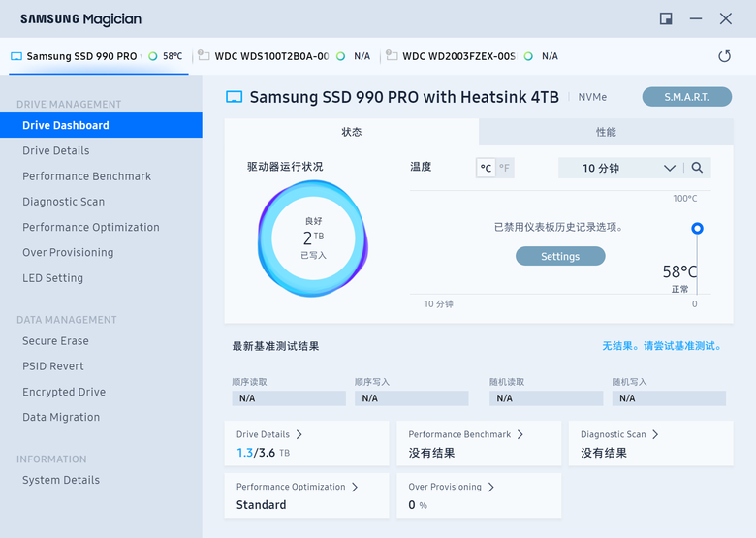Open the Diagnostic Scan card chevron

click(x=655, y=434)
